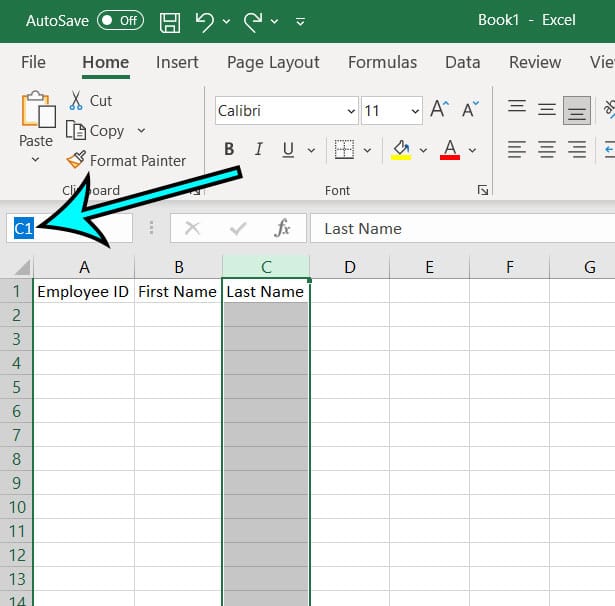615x606 pixels.
Task: Open Customize Quick Access Toolbar menu
Action: 300,22
